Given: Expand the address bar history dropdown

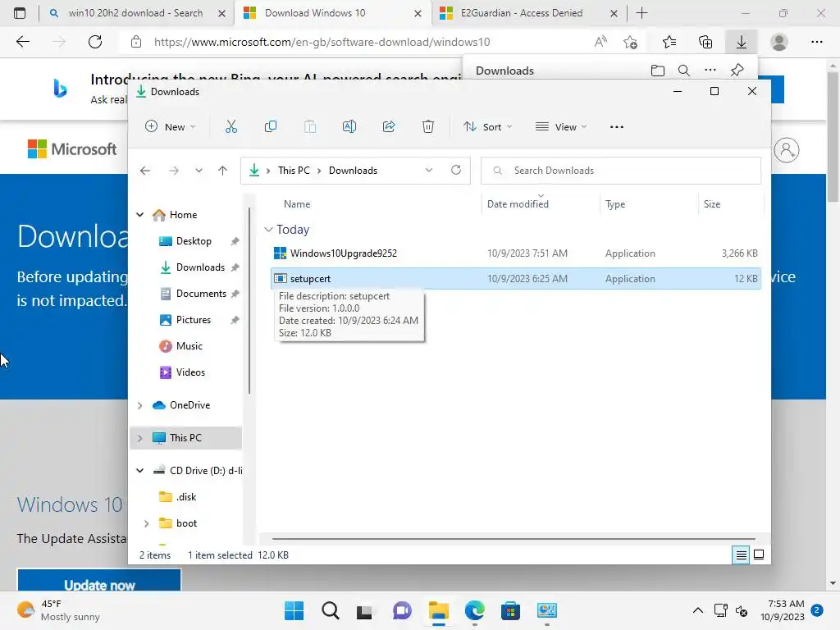Looking at the screenshot, I should 429,170.
